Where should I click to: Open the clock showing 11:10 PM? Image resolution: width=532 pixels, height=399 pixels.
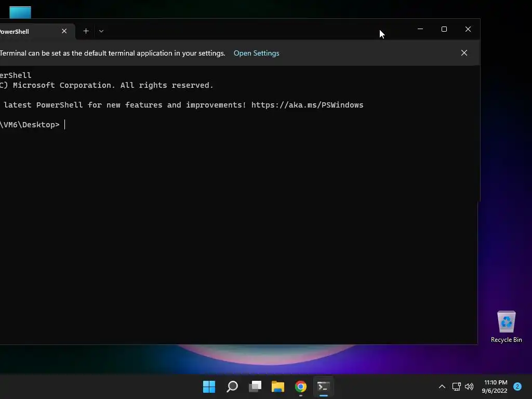coord(495,387)
